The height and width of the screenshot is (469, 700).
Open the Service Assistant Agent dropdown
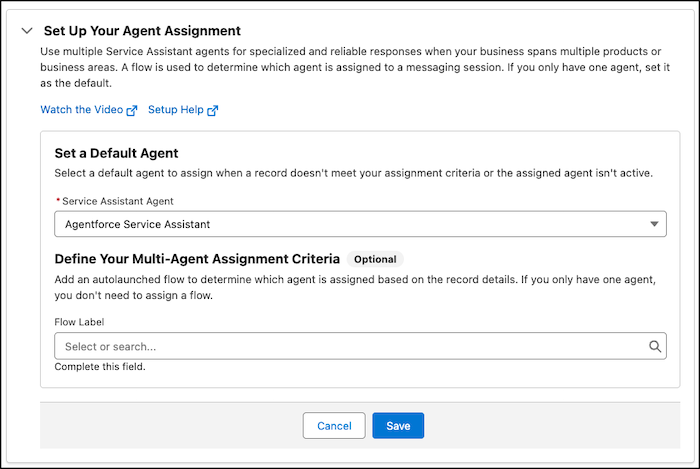(360, 224)
